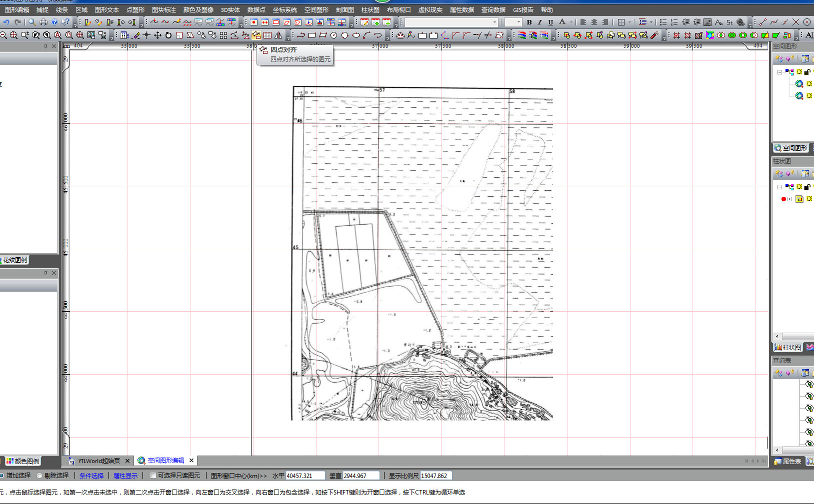This screenshot has height=504, width=814.
Task: Open the magnifier search icon in top toolbar
Action: [x=32, y=22]
